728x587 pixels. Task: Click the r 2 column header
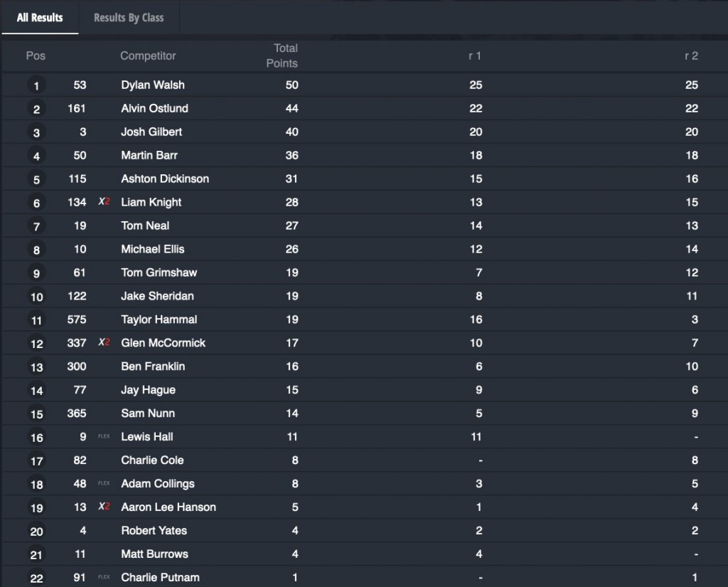pos(691,55)
